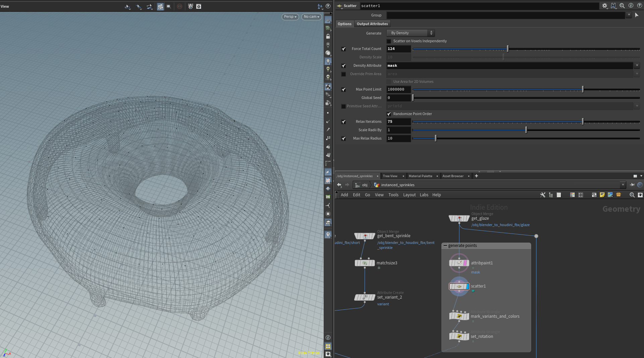Click the node info icon in parameter header
Image resolution: width=644 pixels, height=358 pixels.
tap(631, 6)
